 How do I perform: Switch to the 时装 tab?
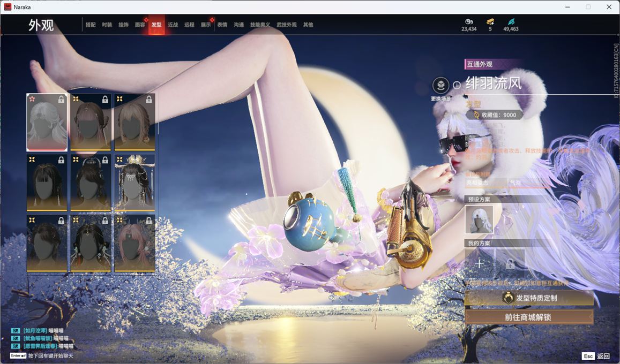click(107, 25)
